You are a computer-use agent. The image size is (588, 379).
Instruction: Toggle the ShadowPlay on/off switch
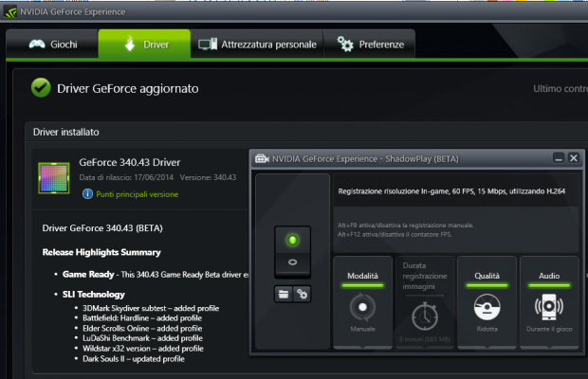[292, 252]
